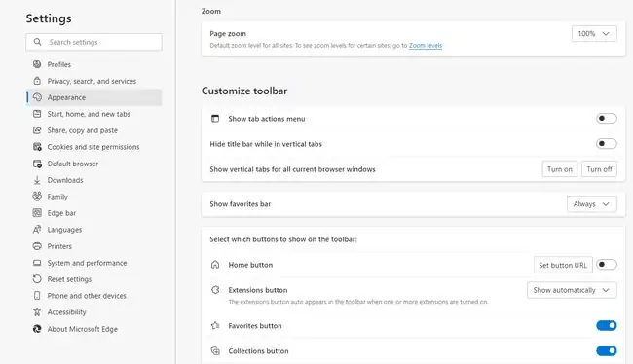This screenshot has height=364, width=633.
Task: Click the System and performance icon
Action: [37, 263]
